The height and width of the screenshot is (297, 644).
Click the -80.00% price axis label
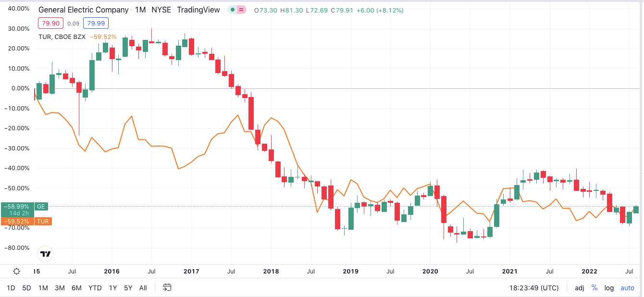pyautogui.click(x=17, y=248)
